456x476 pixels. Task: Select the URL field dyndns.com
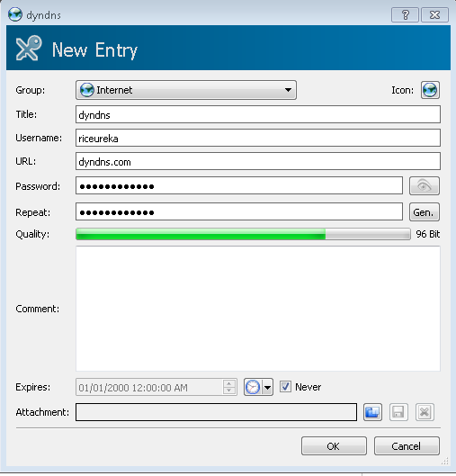(x=258, y=161)
